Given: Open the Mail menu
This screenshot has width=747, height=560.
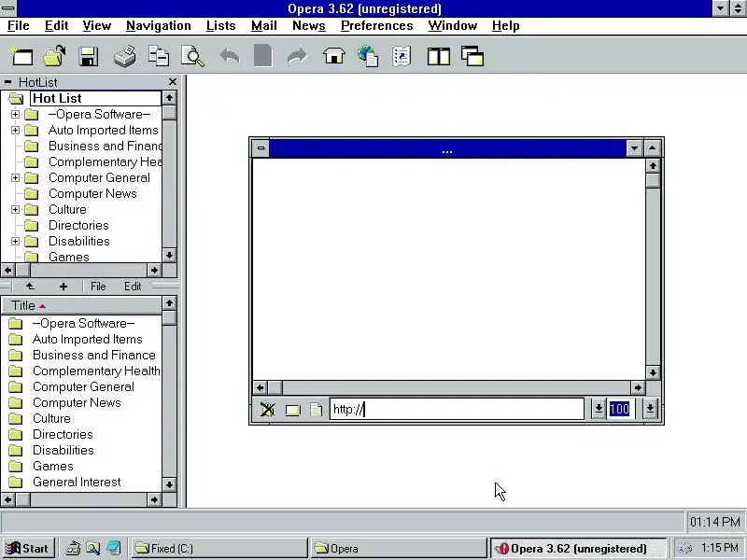Looking at the screenshot, I should (x=264, y=26).
